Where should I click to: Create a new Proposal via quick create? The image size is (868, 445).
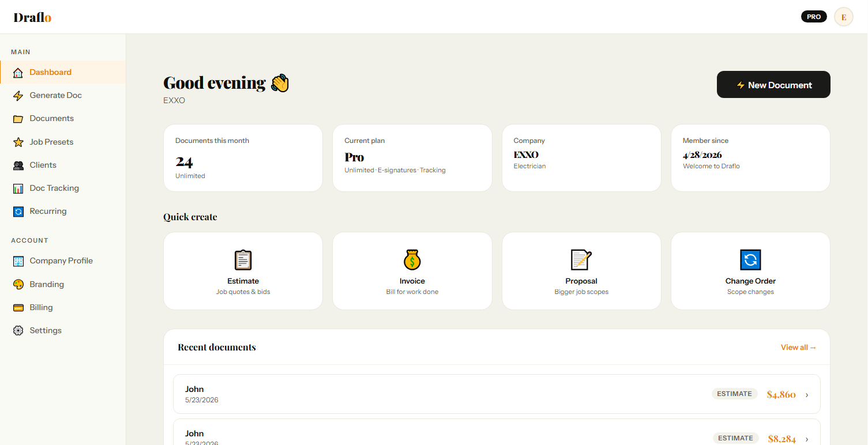581,271
